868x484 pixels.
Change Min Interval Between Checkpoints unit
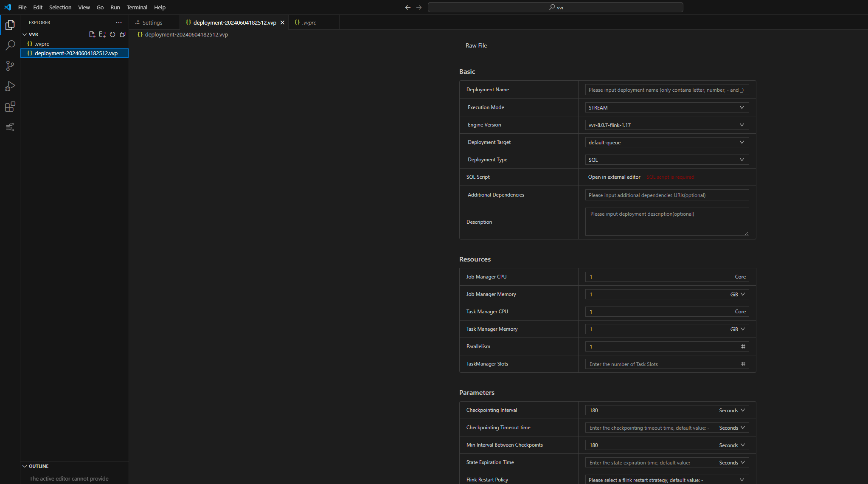[x=732, y=445]
